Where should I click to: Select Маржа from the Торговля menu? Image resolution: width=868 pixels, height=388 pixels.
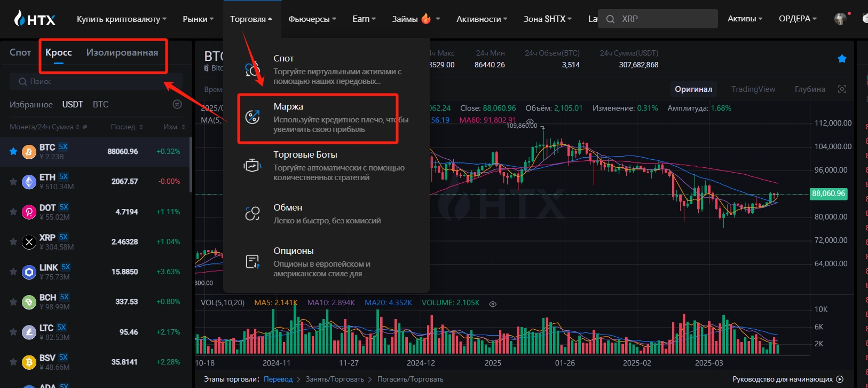click(x=288, y=107)
